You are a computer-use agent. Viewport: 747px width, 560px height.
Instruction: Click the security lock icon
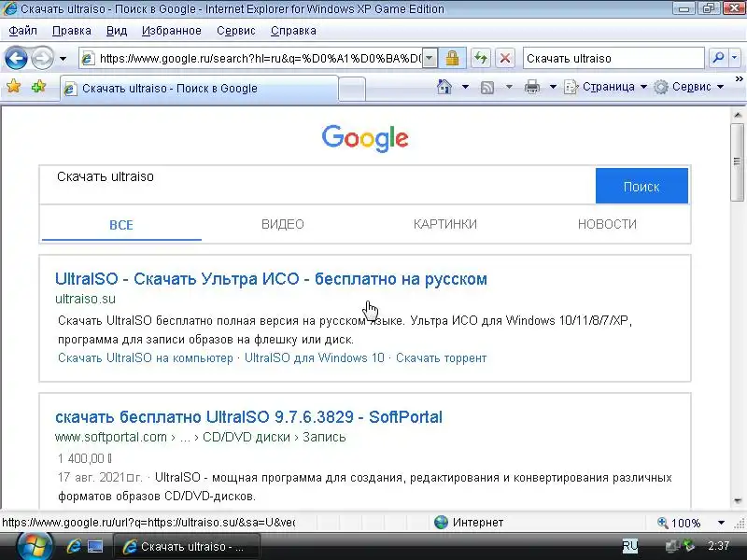point(452,59)
